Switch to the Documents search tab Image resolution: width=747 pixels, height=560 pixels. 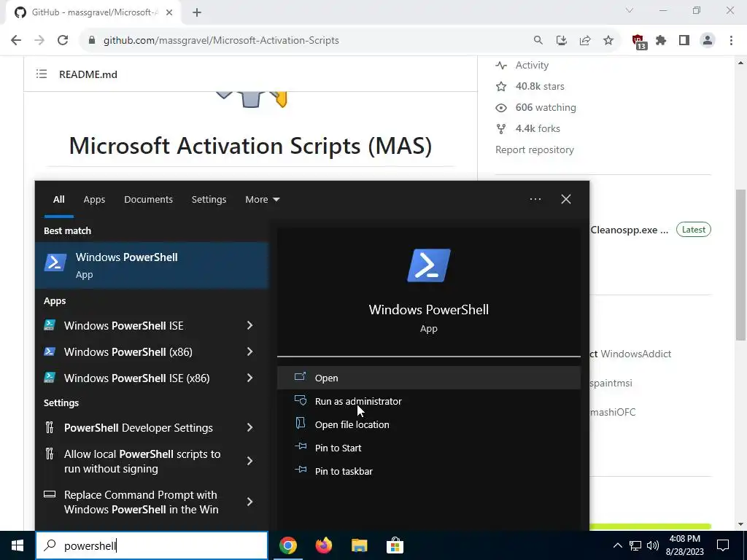click(148, 200)
